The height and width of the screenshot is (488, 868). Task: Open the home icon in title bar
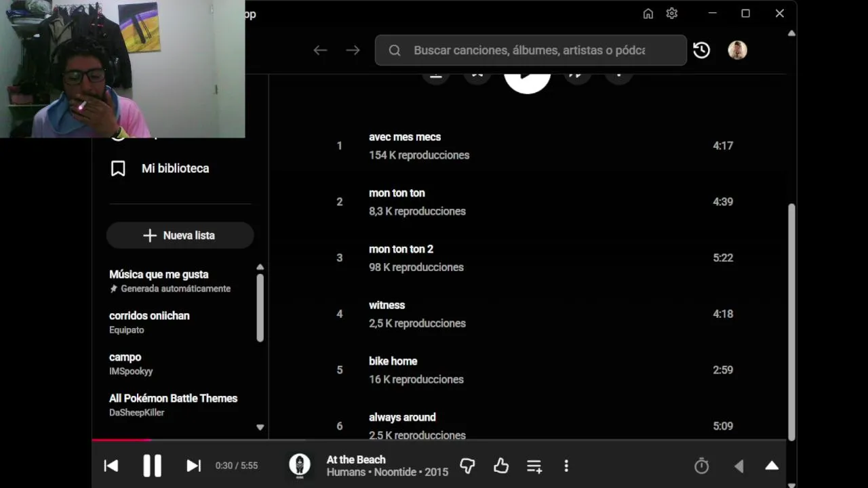click(648, 14)
